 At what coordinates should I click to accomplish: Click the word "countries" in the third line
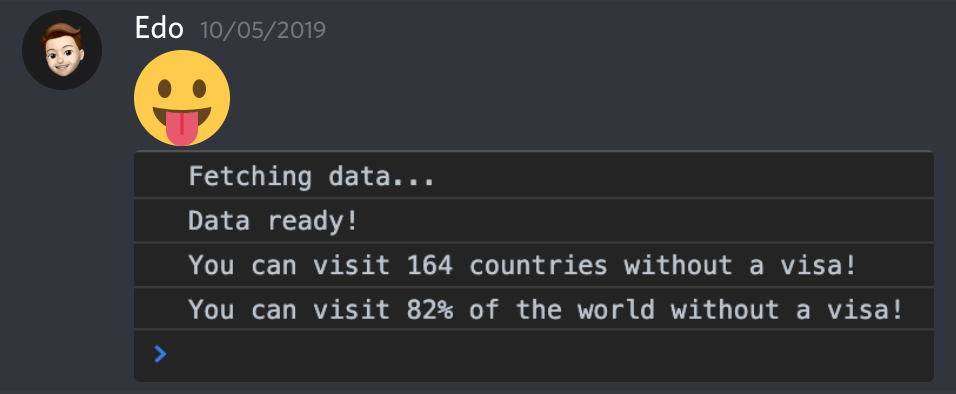(538, 265)
